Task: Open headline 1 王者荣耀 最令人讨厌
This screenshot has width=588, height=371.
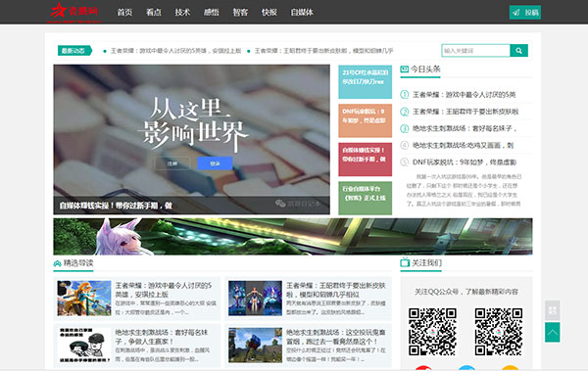Action: click(465, 94)
